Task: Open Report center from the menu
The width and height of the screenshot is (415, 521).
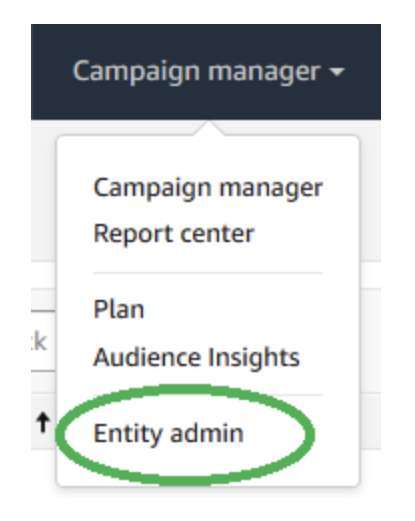Action: [174, 233]
